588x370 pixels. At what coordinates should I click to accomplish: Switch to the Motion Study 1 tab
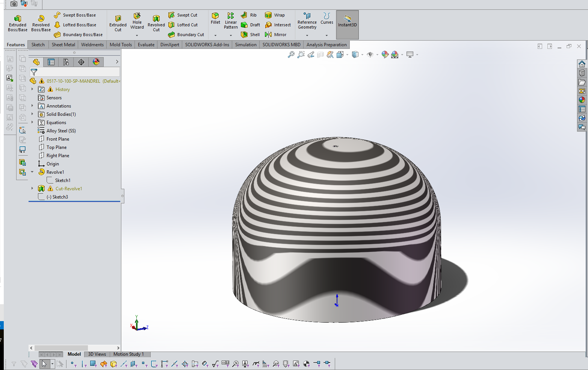129,354
